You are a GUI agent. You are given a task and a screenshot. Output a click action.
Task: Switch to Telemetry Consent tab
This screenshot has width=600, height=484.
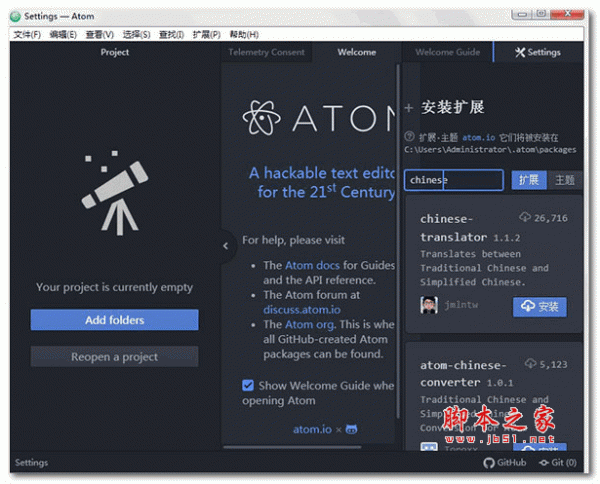pos(266,52)
